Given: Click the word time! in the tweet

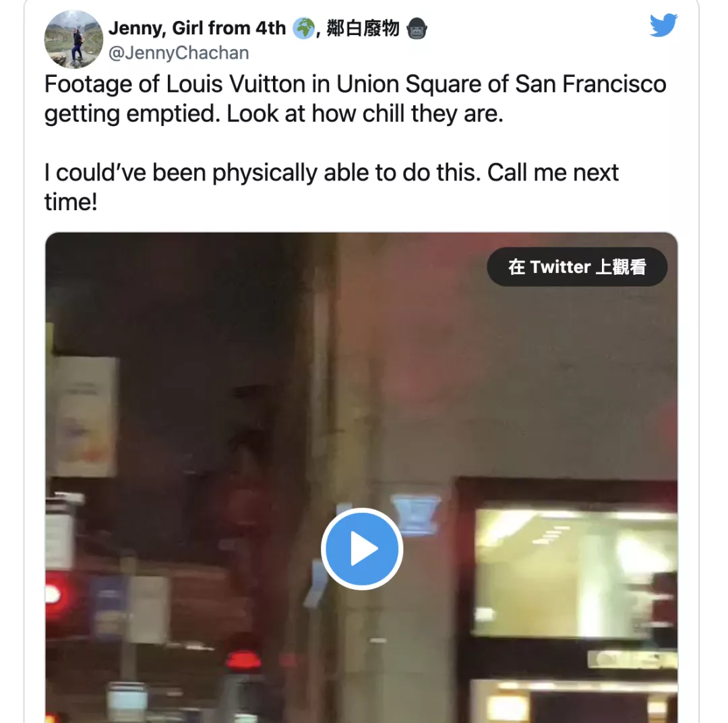Looking at the screenshot, I should click(x=71, y=202).
